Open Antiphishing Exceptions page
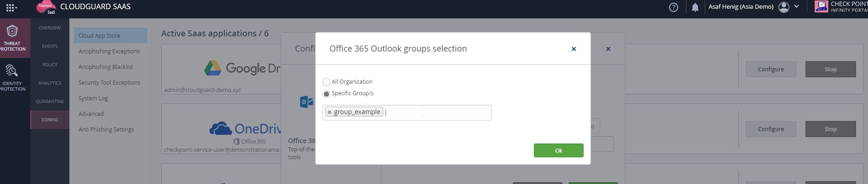Viewport: 868px width, 184px height. [109, 51]
